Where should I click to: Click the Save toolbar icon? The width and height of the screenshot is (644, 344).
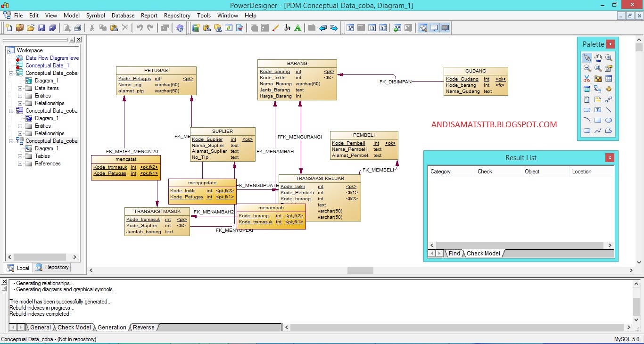(41, 28)
